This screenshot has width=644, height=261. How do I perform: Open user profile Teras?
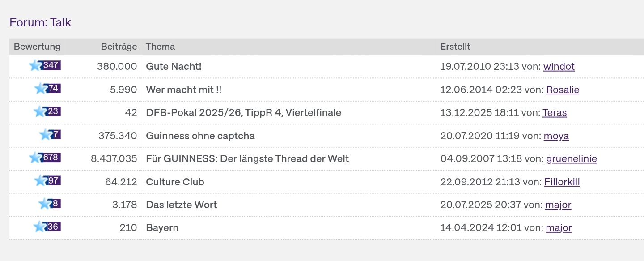[555, 113]
